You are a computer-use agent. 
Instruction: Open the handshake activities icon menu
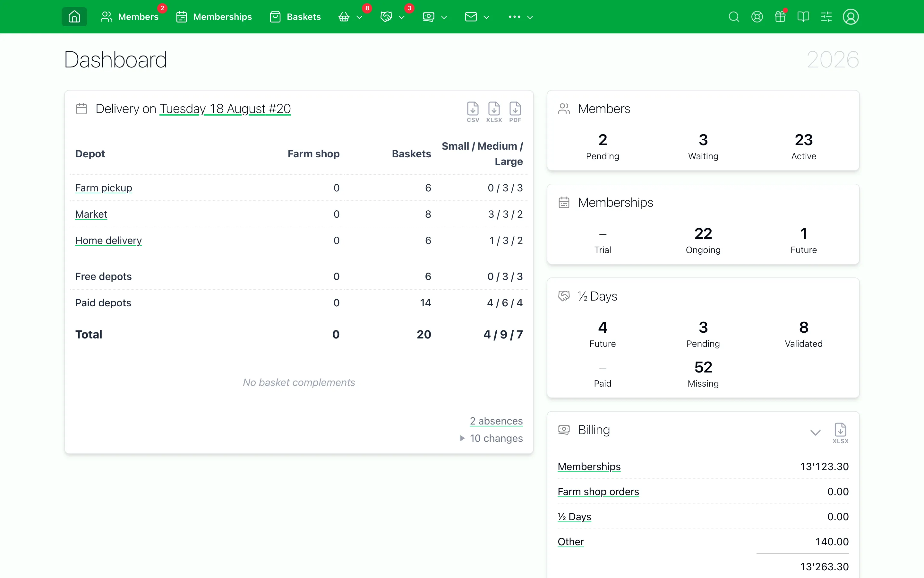[x=386, y=17]
